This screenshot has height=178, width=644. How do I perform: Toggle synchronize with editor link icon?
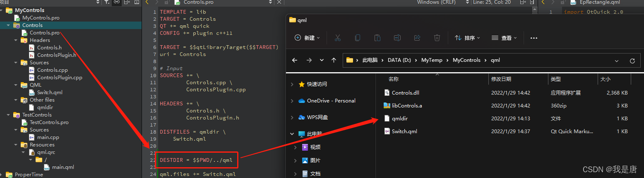pos(117,2)
